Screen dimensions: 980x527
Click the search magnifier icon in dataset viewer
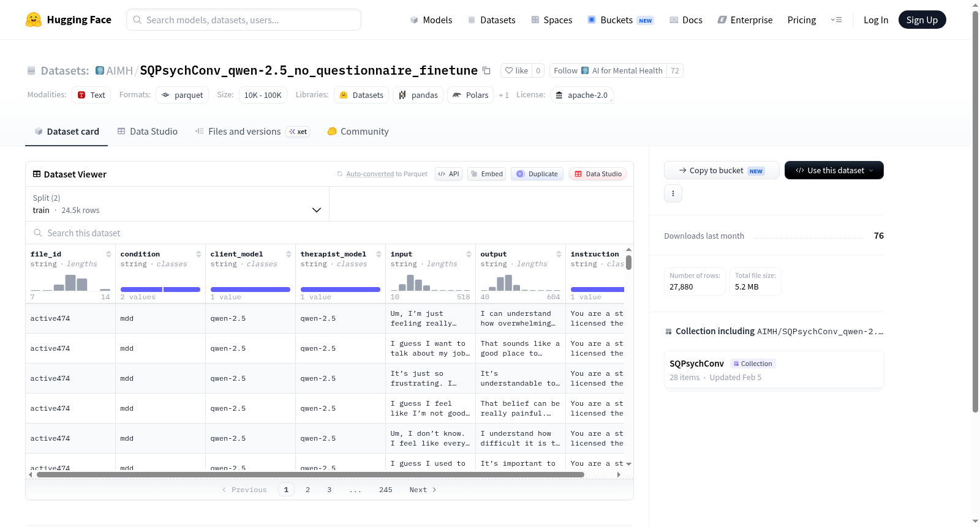38,233
